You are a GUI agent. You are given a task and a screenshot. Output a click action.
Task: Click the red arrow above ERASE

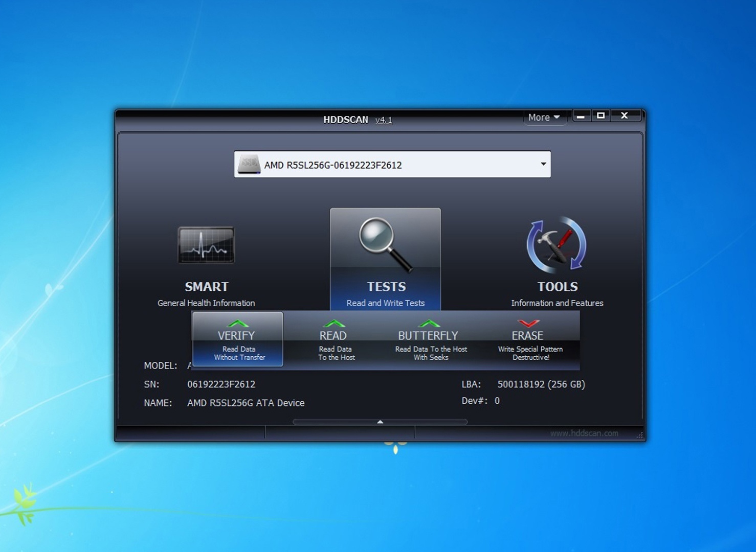point(528,324)
